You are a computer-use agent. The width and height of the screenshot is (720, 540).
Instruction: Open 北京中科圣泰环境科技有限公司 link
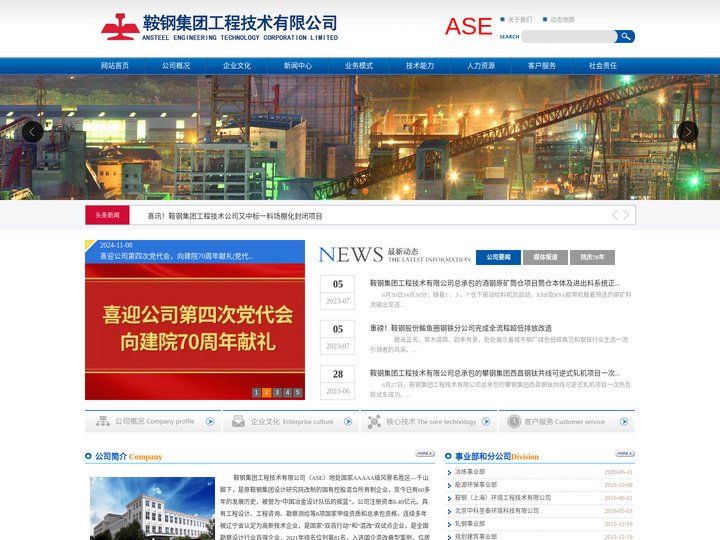click(x=497, y=510)
